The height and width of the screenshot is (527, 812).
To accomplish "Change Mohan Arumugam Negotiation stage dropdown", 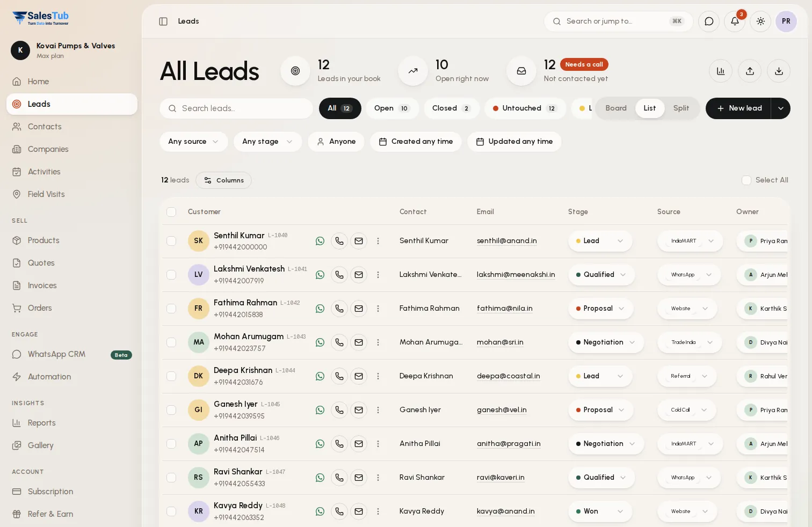I will click(606, 342).
